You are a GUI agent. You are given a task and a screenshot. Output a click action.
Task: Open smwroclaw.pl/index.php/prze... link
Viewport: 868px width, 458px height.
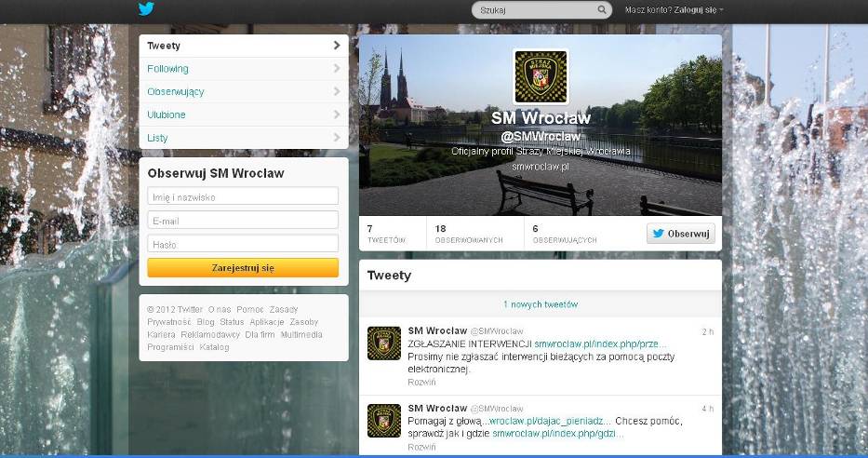pos(600,343)
